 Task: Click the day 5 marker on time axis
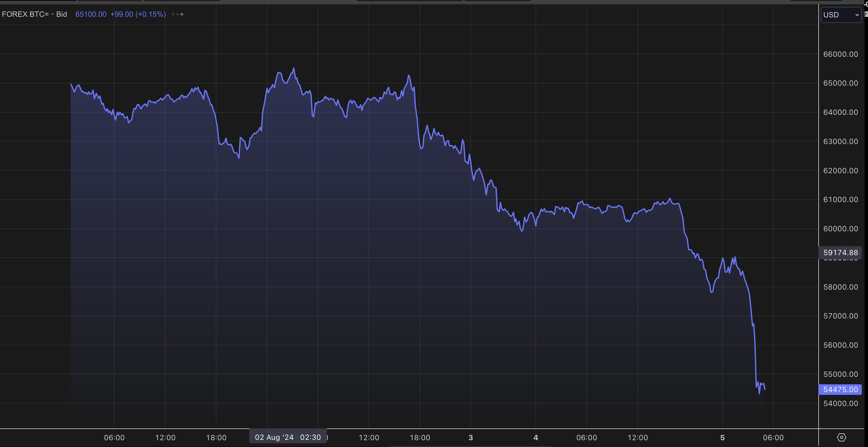click(722, 438)
